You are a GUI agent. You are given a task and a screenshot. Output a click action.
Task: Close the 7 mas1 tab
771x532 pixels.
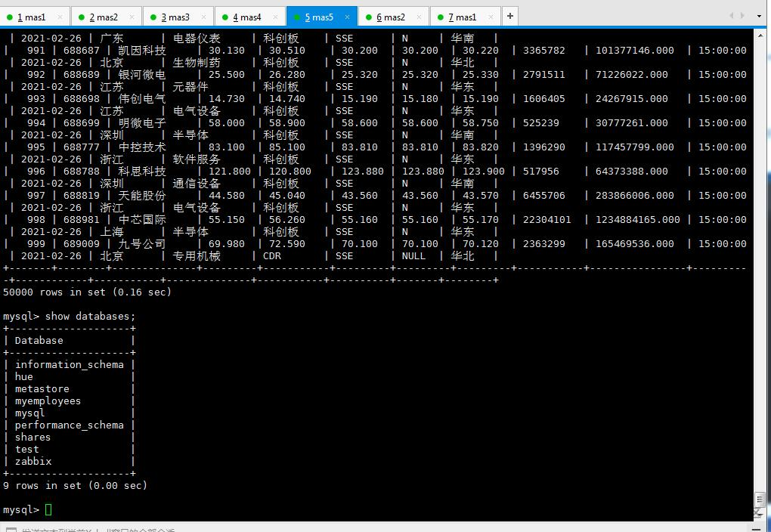(x=491, y=17)
